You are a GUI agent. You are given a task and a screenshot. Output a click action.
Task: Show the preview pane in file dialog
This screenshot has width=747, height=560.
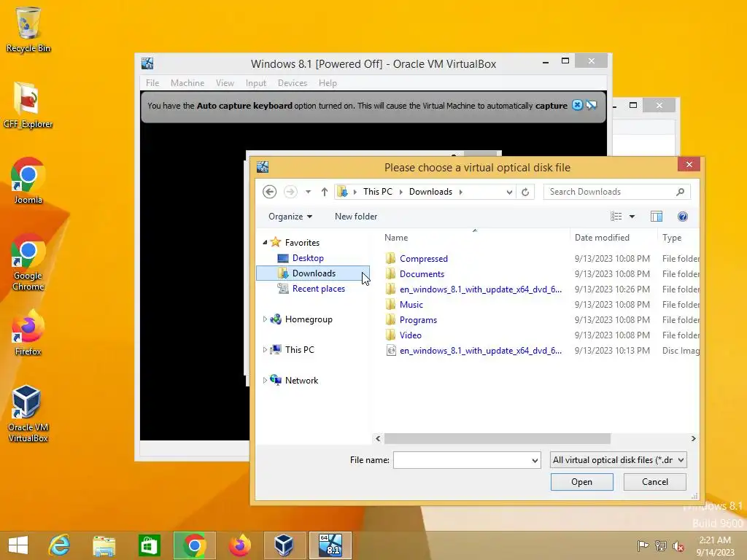click(x=657, y=217)
